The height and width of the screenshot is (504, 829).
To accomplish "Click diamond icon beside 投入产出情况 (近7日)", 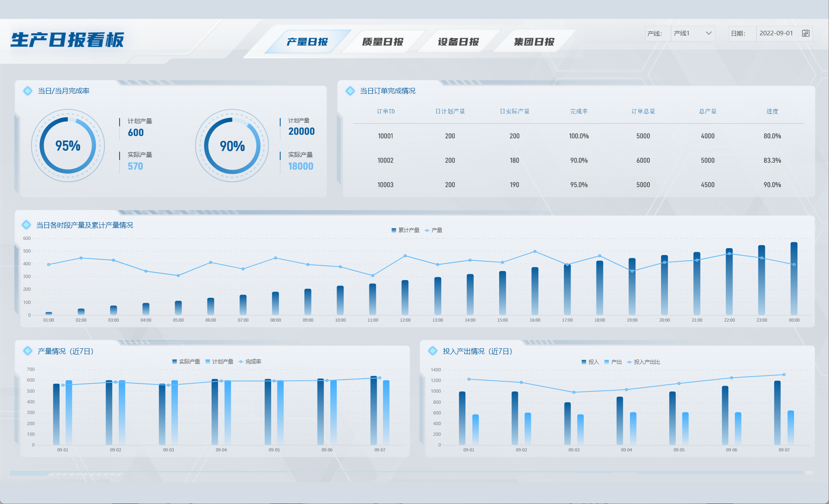I will (x=433, y=351).
